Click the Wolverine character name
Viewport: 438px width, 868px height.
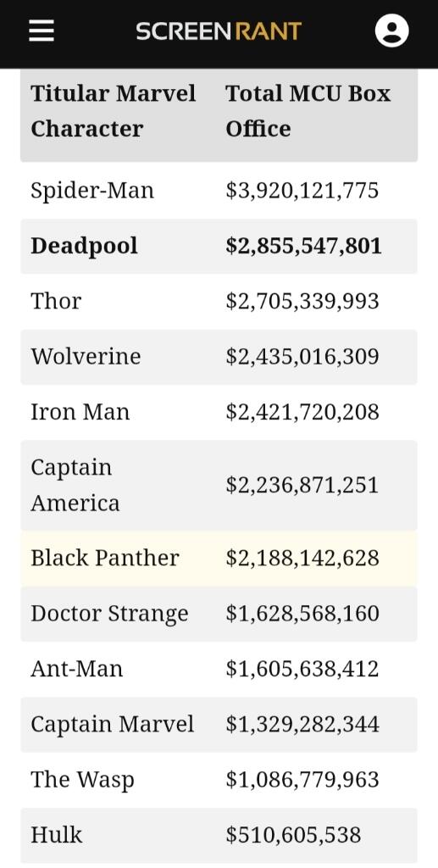86,356
